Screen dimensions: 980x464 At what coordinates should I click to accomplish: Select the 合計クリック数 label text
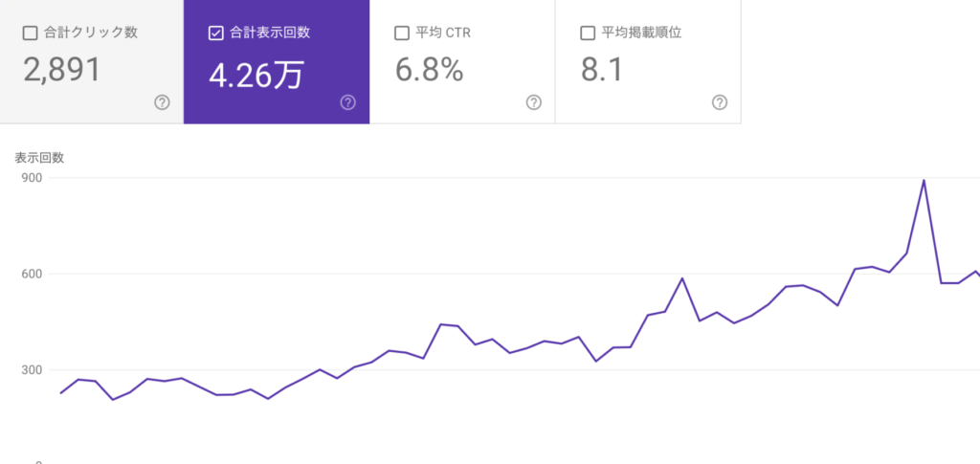tap(91, 33)
